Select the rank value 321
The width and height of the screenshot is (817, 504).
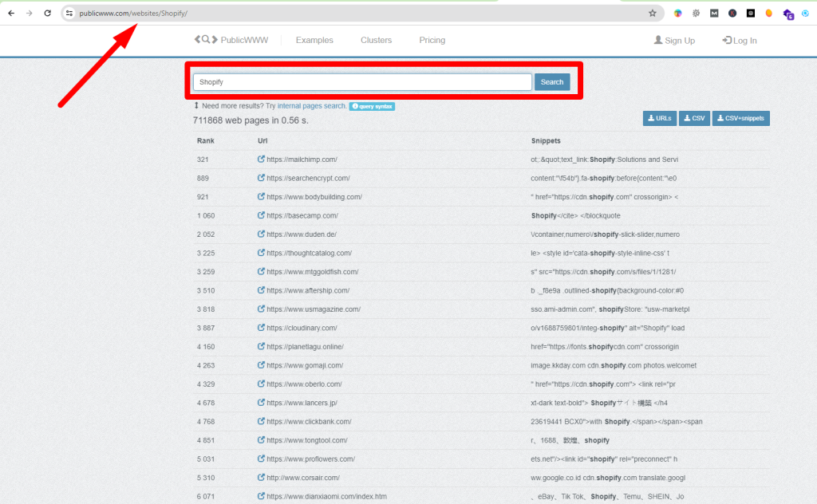pos(203,159)
